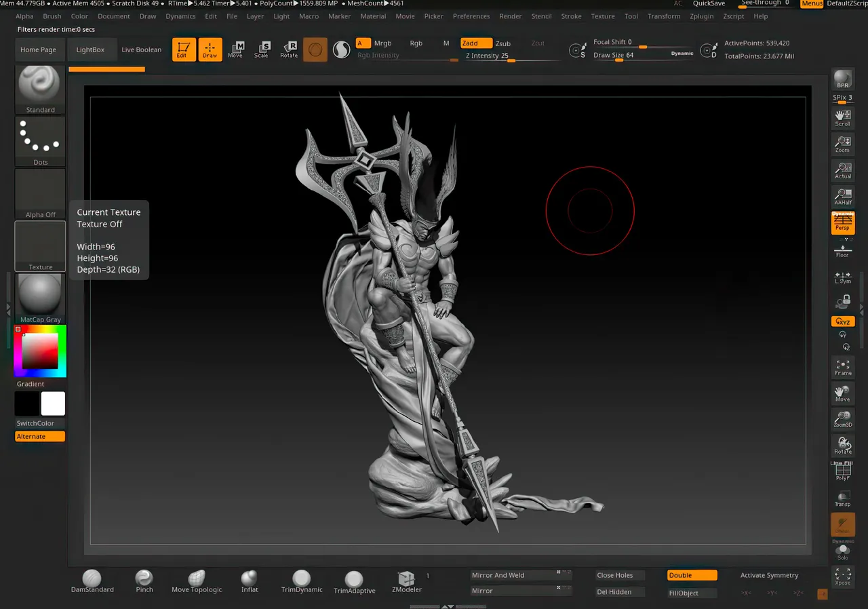Viewport: 868px width, 609px height.
Task: Adjust the Z Intensity slider
Action: [x=513, y=56]
